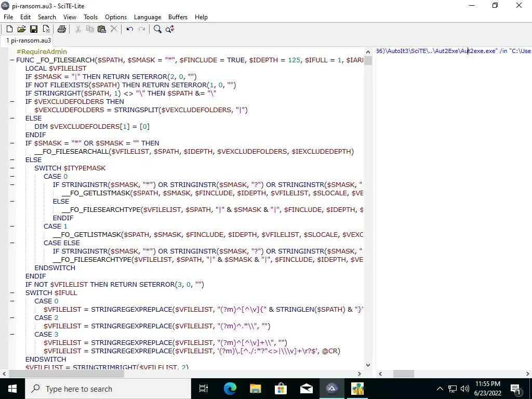Click editor scroll right arrow
Image resolution: width=532 pixels, height=399 pixels.
point(360,374)
